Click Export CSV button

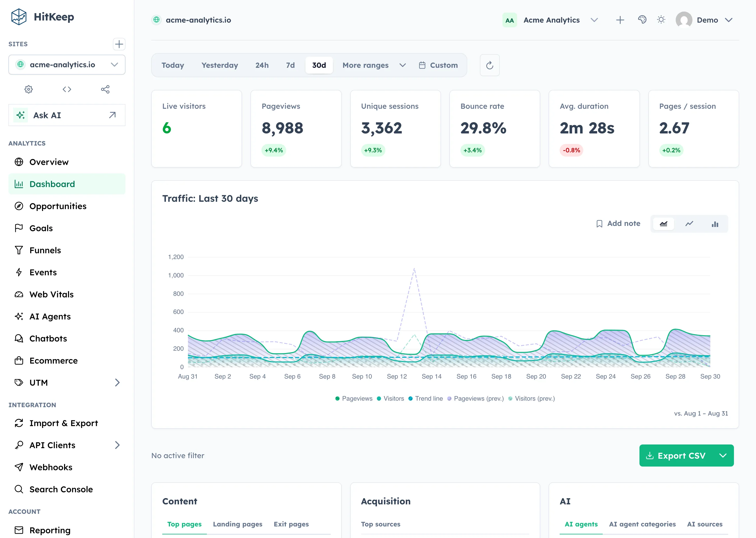pos(676,456)
